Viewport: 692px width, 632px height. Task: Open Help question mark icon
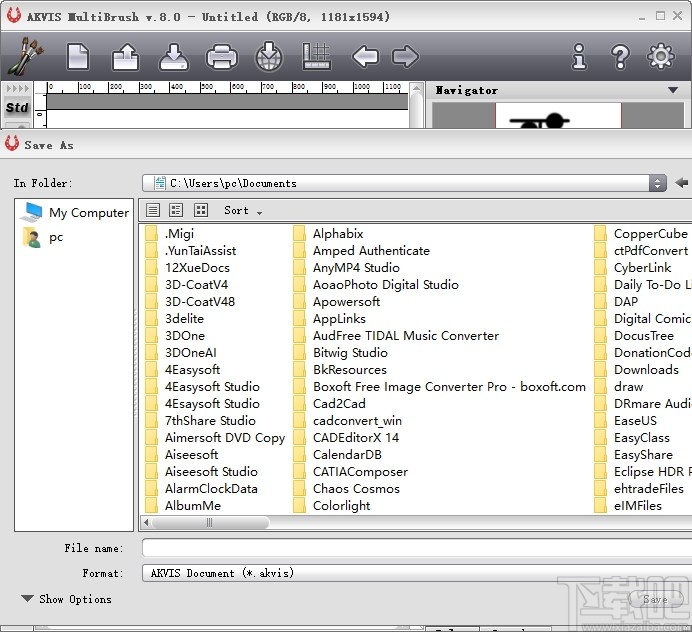coord(620,56)
